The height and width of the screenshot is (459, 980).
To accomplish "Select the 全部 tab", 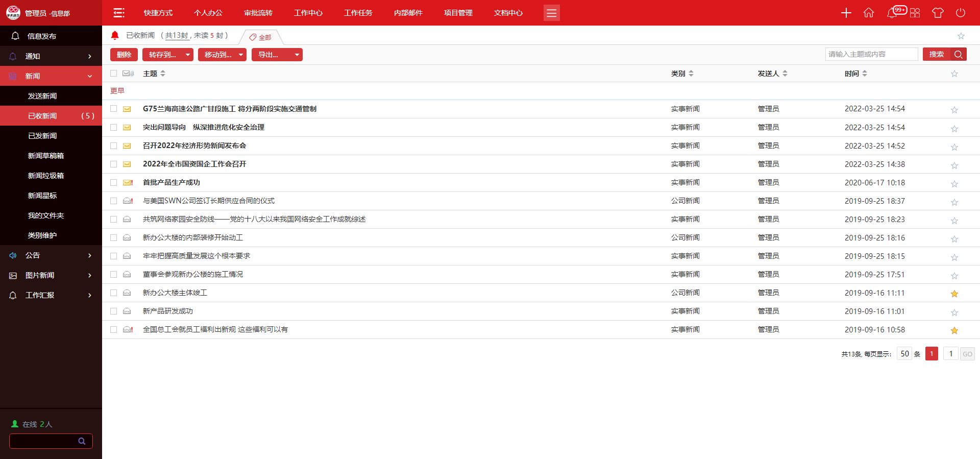I will pos(261,37).
